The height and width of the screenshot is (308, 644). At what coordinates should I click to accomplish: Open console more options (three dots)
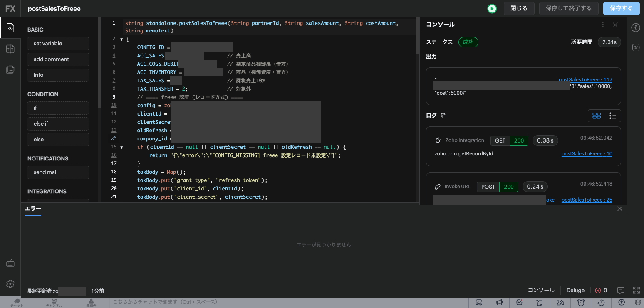(x=603, y=25)
